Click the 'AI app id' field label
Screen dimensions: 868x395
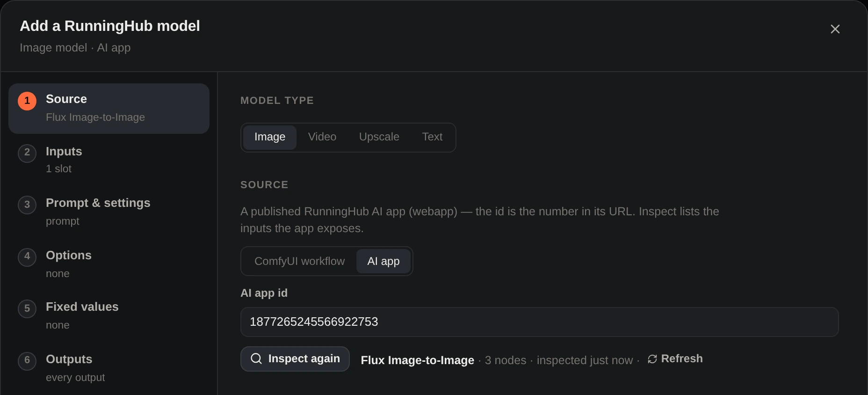(264, 293)
